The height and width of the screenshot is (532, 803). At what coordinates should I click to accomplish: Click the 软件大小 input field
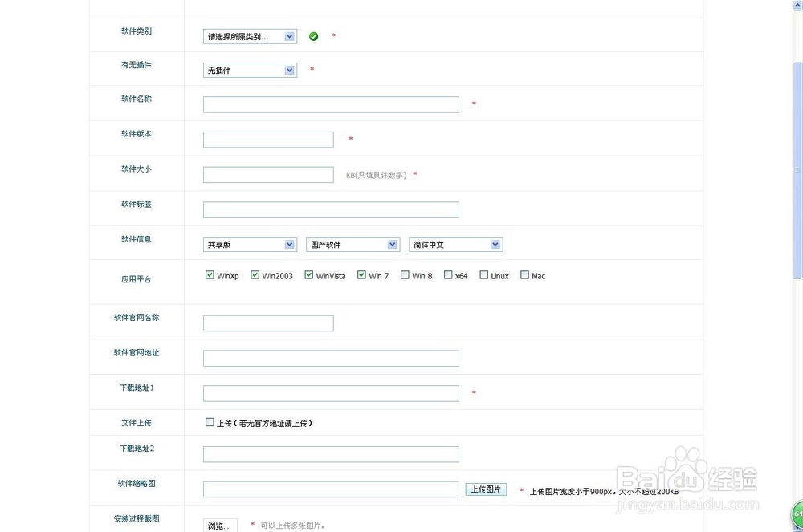268,174
